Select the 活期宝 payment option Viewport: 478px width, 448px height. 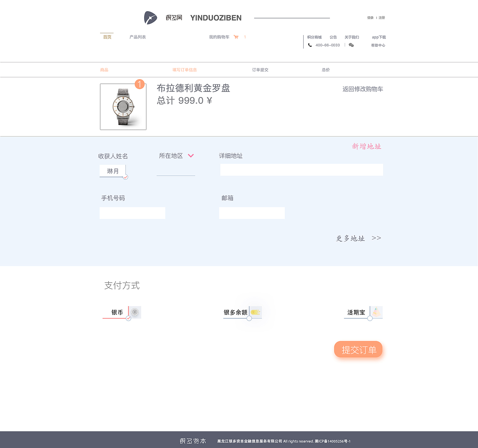[x=370, y=318]
